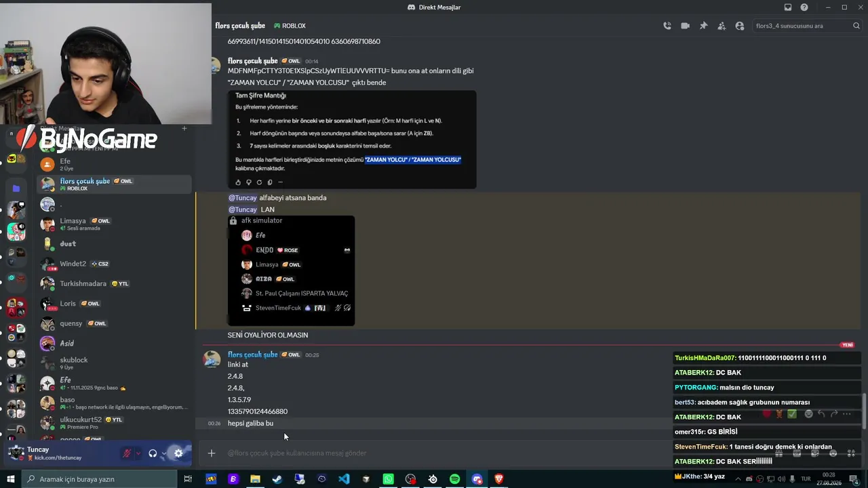Open the sticker picker in message bar
Screen dimensions: 868x488
click(815, 453)
